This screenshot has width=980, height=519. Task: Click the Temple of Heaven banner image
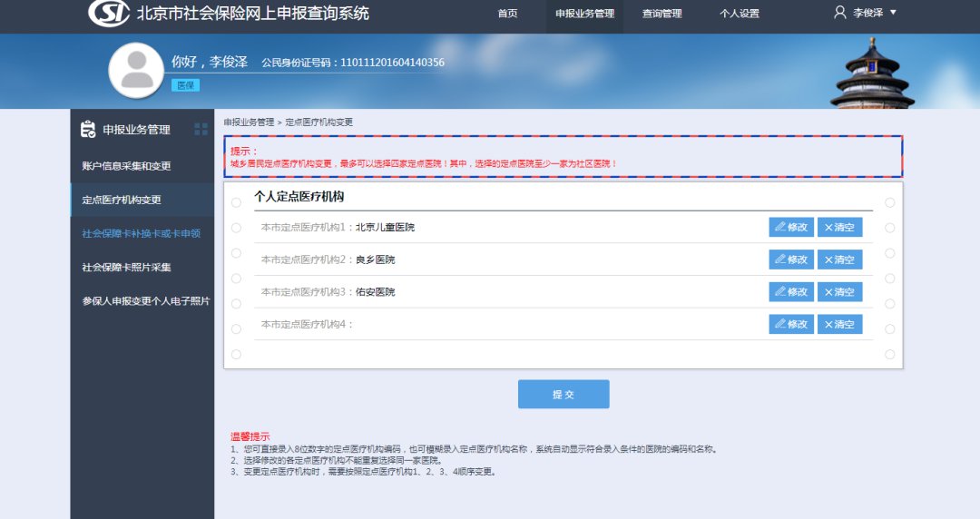tap(872, 76)
